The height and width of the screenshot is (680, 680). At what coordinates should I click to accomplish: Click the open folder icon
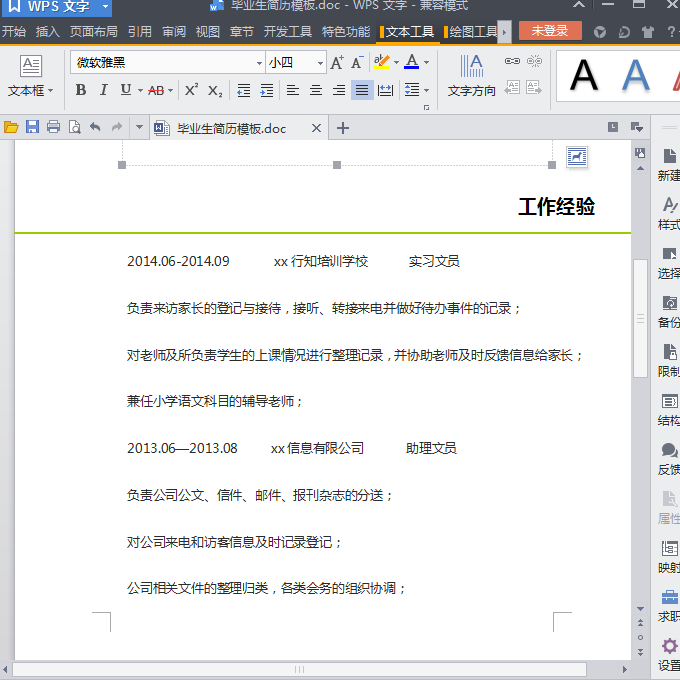pos(11,127)
